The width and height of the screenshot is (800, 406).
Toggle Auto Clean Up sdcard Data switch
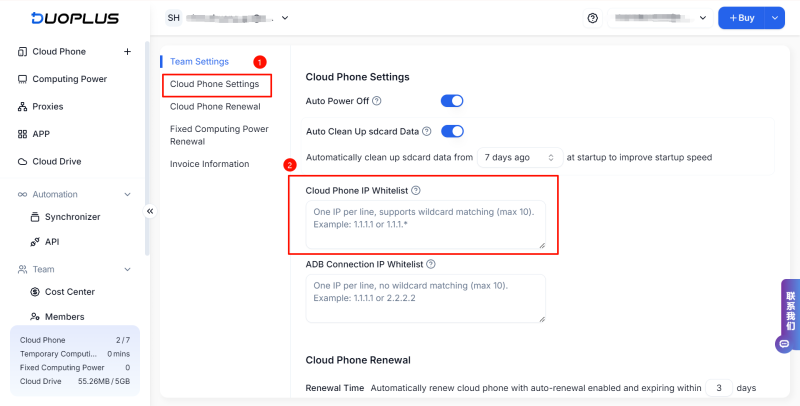coord(452,131)
